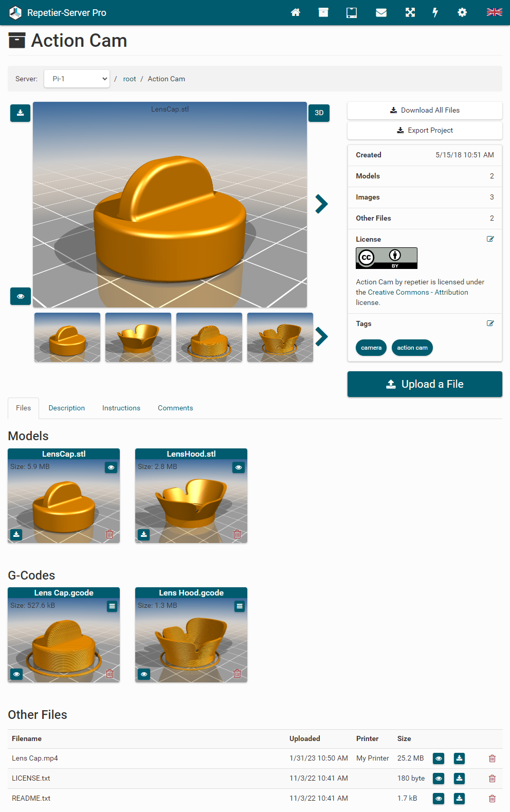This screenshot has width=510, height=812.
Task: Edit the license with pencil icon
Action: (490, 239)
